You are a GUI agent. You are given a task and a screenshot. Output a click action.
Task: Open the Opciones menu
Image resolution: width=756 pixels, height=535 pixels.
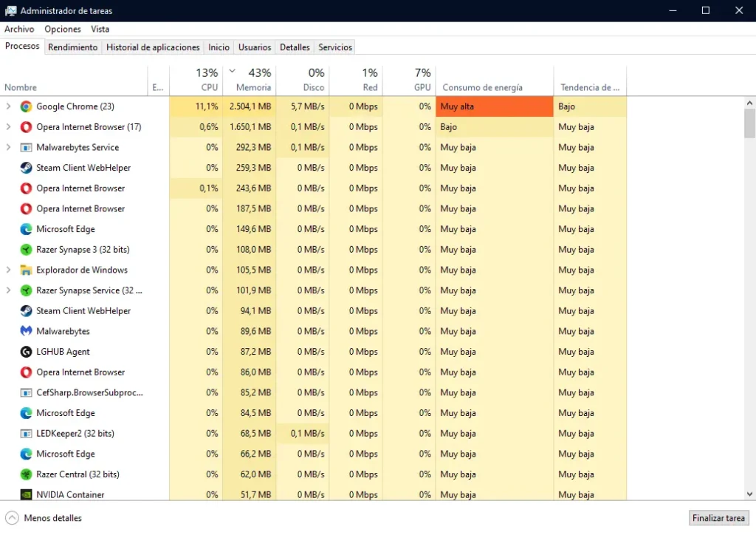[63, 29]
